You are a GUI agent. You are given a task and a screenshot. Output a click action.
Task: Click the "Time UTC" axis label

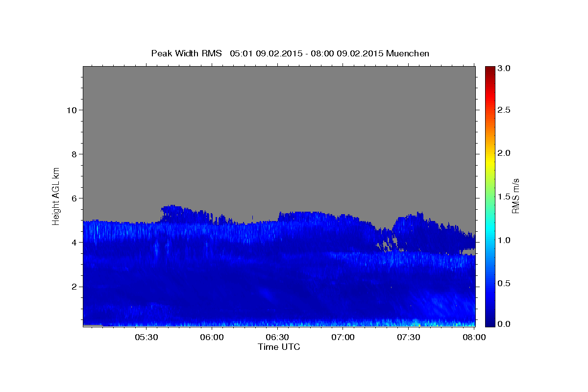tap(279, 347)
